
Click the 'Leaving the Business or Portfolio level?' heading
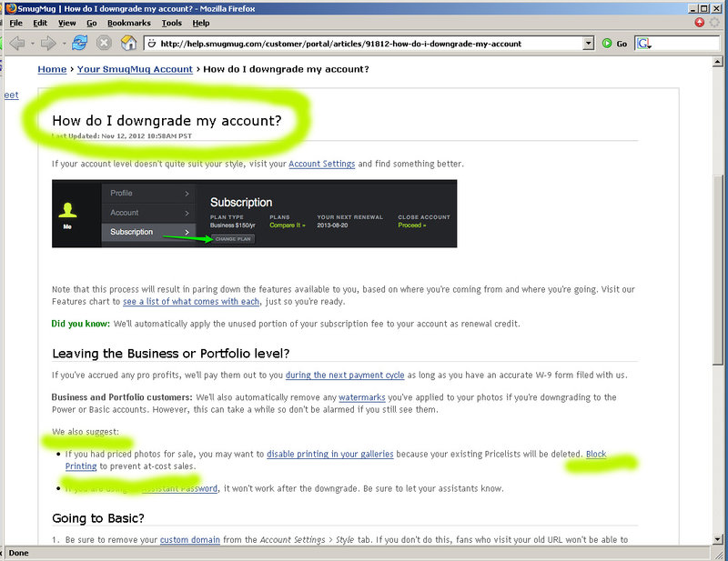[171, 354]
